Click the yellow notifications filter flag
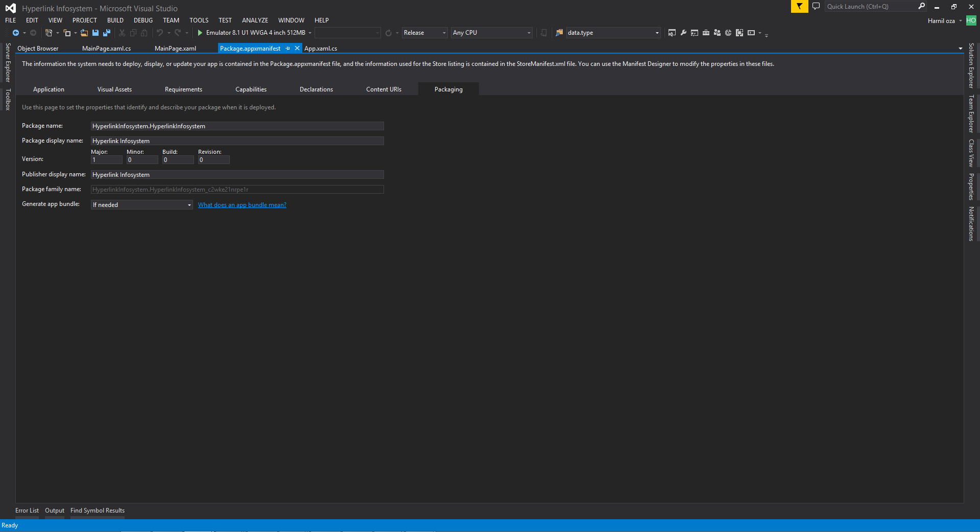 coord(799,7)
